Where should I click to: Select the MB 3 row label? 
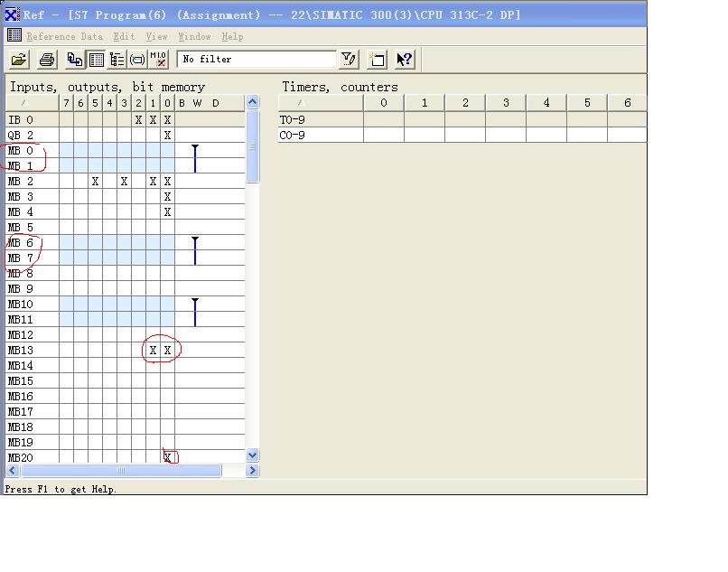21,197
